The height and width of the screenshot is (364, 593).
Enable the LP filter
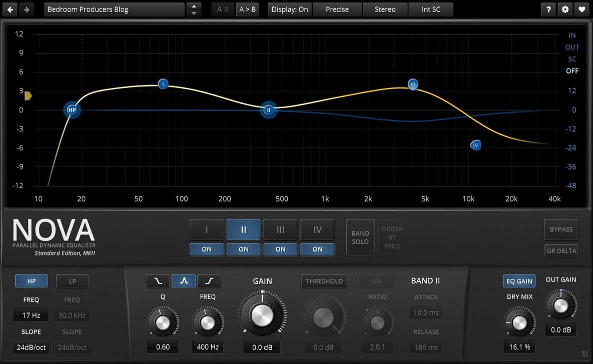[72, 281]
